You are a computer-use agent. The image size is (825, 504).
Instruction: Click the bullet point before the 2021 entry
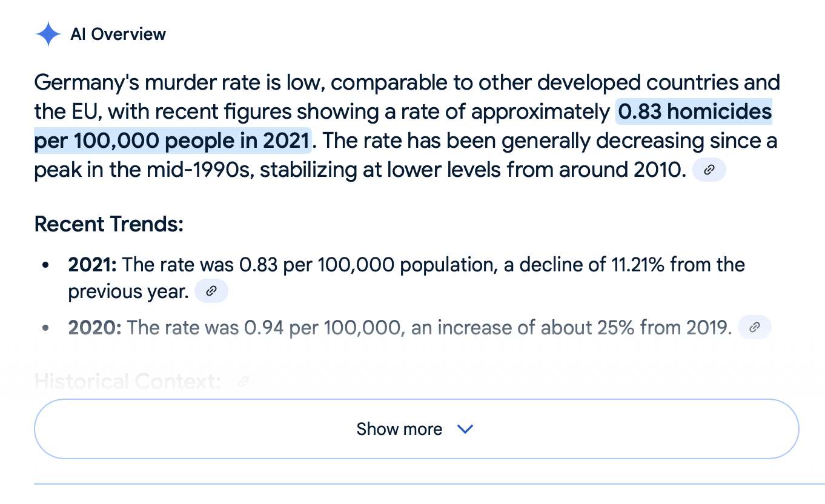45,265
